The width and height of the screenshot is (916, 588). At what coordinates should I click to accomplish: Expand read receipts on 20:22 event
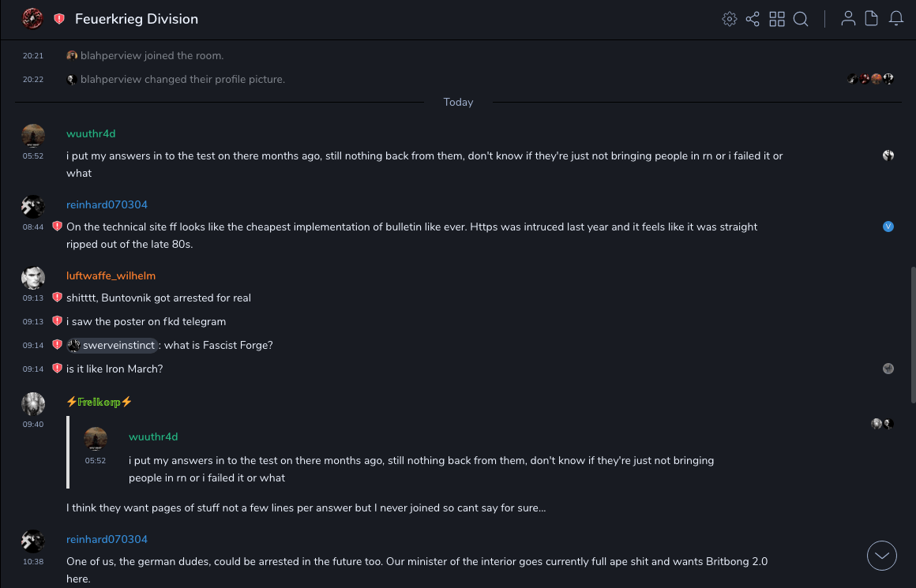click(x=870, y=79)
